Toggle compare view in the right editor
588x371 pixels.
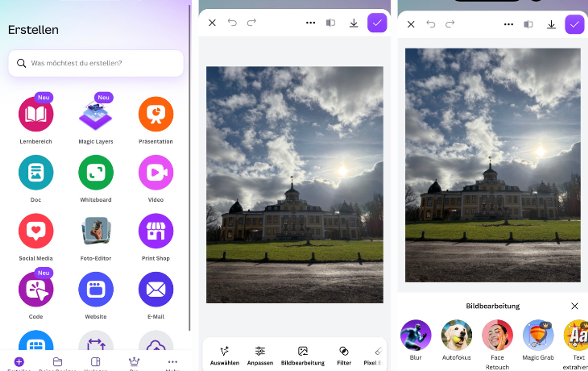pyautogui.click(x=528, y=24)
